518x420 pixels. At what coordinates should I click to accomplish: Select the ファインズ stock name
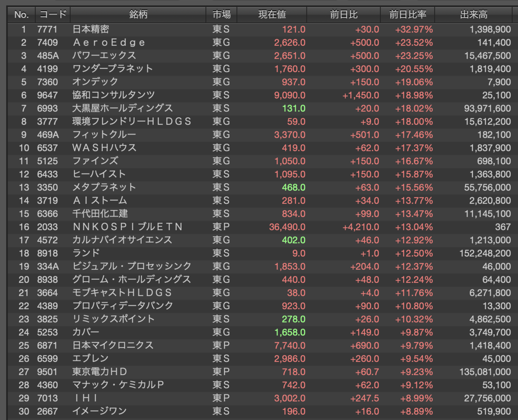pyautogui.click(x=95, y=161)
